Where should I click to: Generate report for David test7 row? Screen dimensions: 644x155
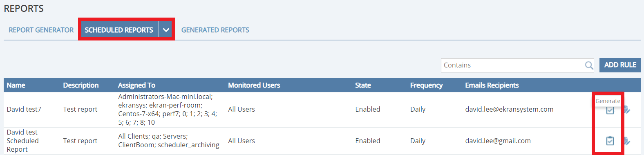[610, 110]
